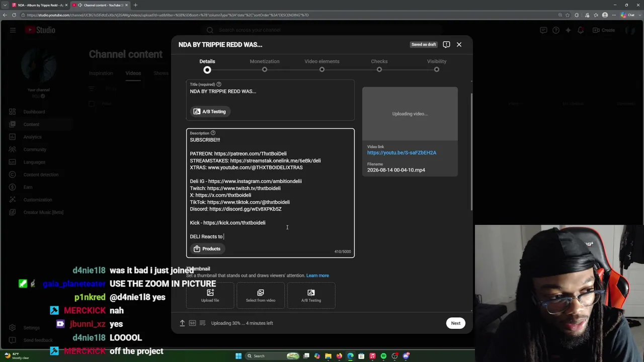Open the youtu.be video link
Viewport: 644px width, 362px height.
point(401,153)
